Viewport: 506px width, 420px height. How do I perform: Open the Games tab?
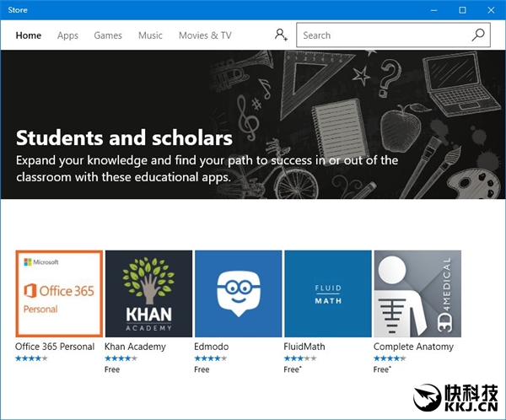[108, 35]
